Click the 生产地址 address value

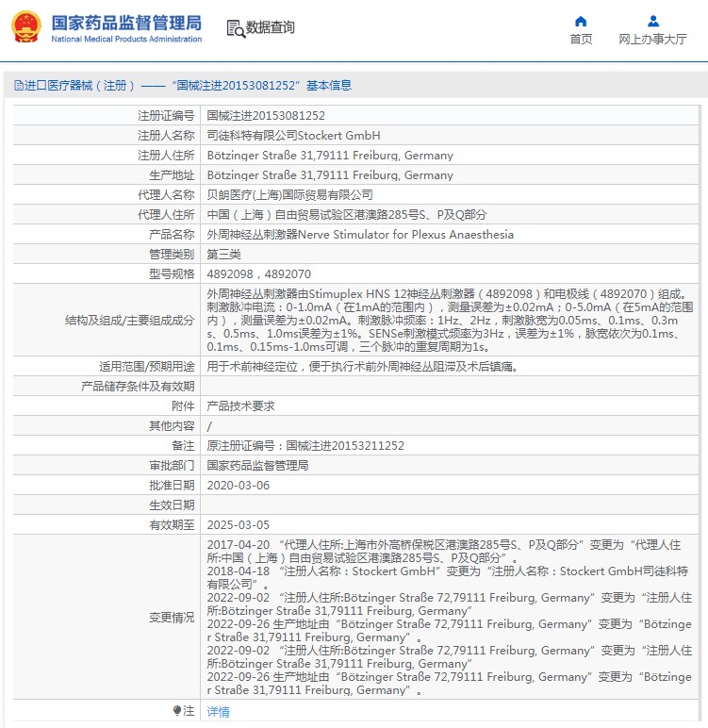(x=330, y=175)
